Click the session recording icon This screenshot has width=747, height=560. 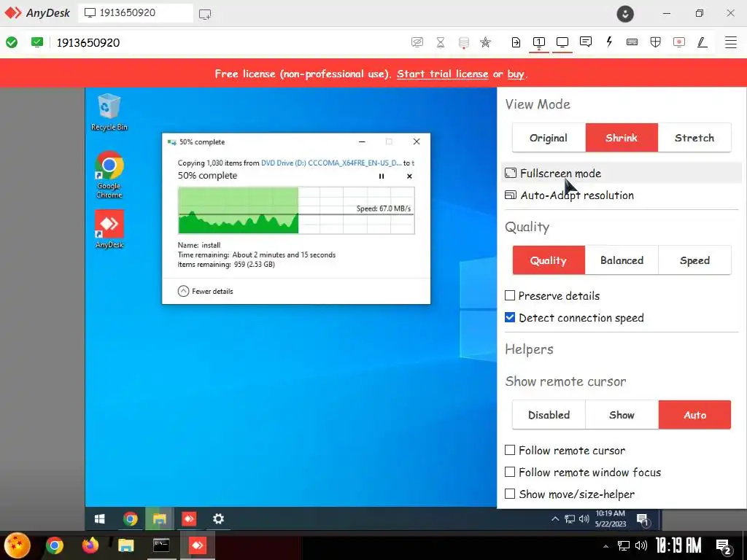coord(679,42)
